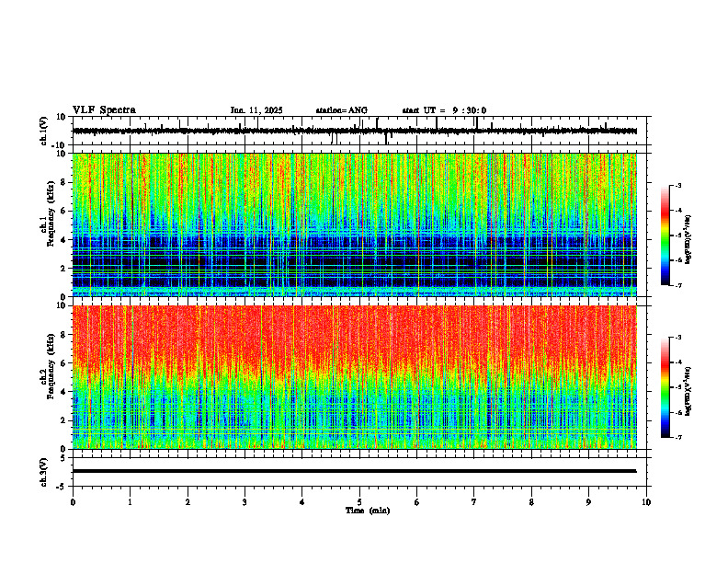Click time axis tick label "9"

[x=588, y=502]
